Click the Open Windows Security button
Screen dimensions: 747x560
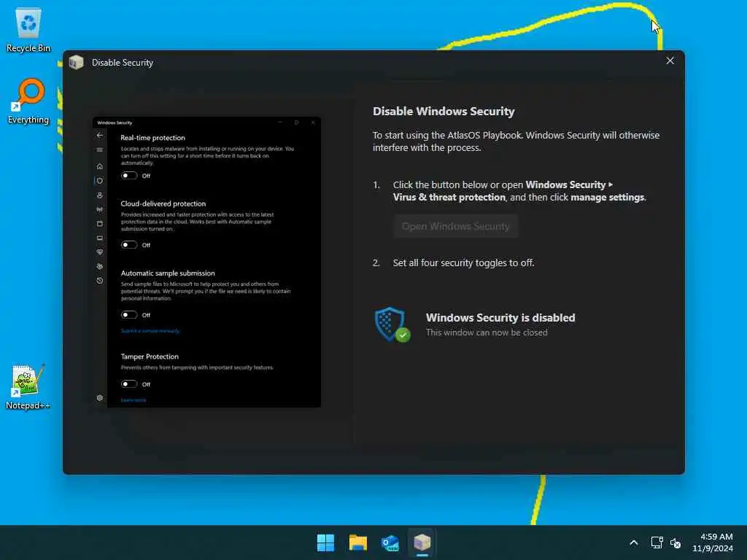click(x=455, y=226)
